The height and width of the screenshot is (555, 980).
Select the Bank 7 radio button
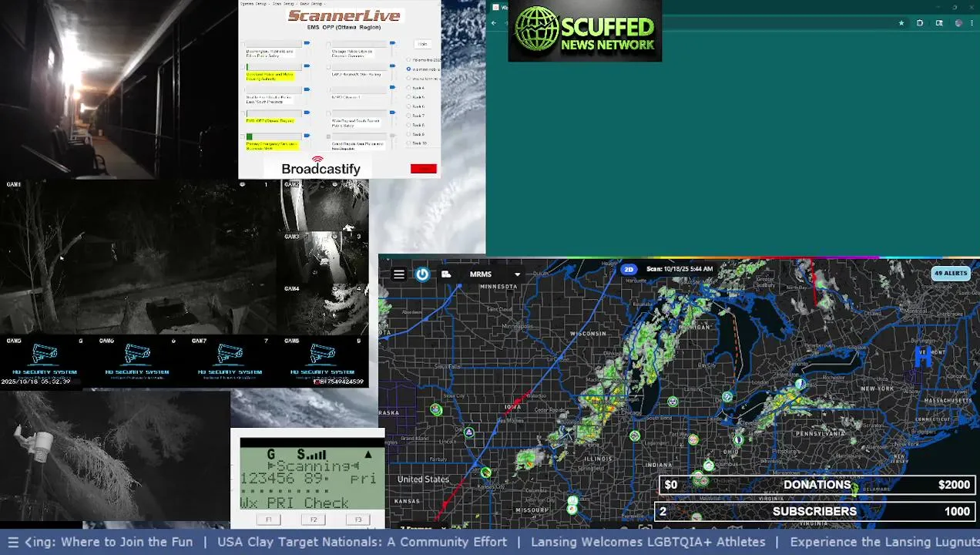(x=408, y=116)
